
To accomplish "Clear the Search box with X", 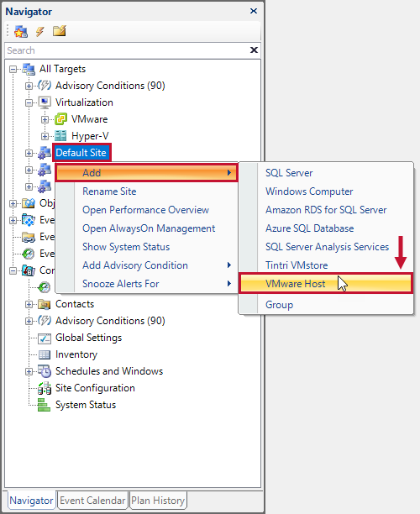I will (254, 50).
